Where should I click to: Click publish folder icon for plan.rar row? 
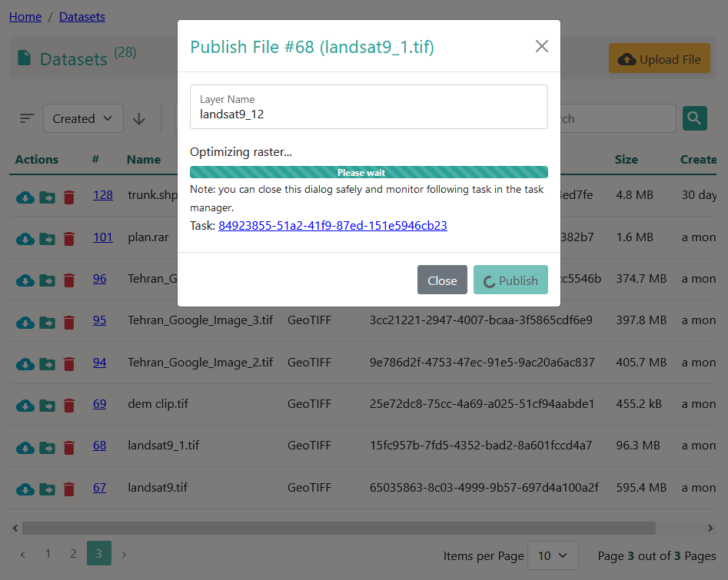tap(47, 239)
